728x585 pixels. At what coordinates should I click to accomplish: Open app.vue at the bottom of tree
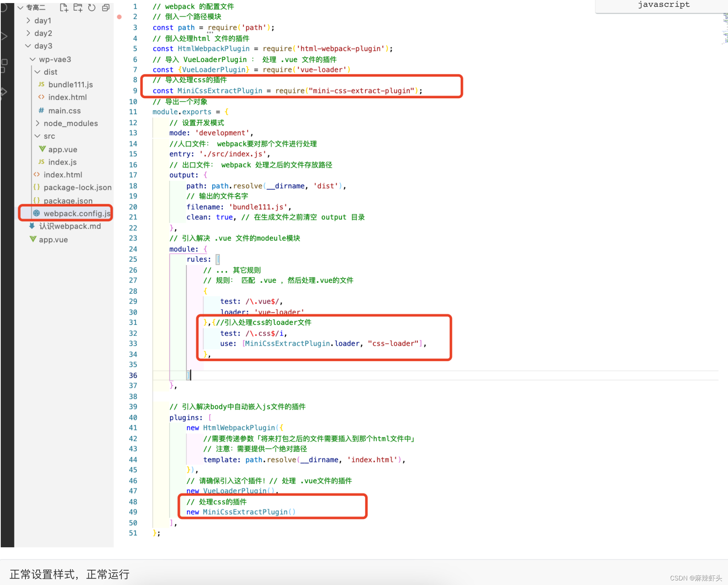(53, 240)
